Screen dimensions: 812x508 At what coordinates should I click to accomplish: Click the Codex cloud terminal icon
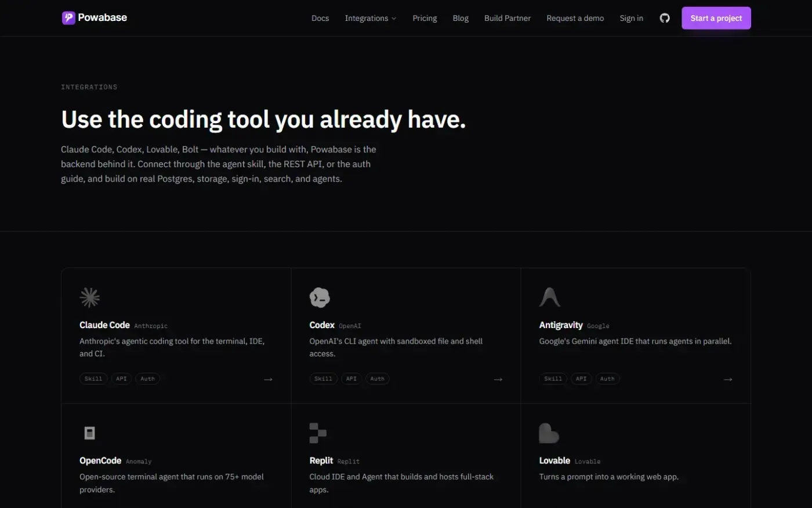tap(320, 297)
